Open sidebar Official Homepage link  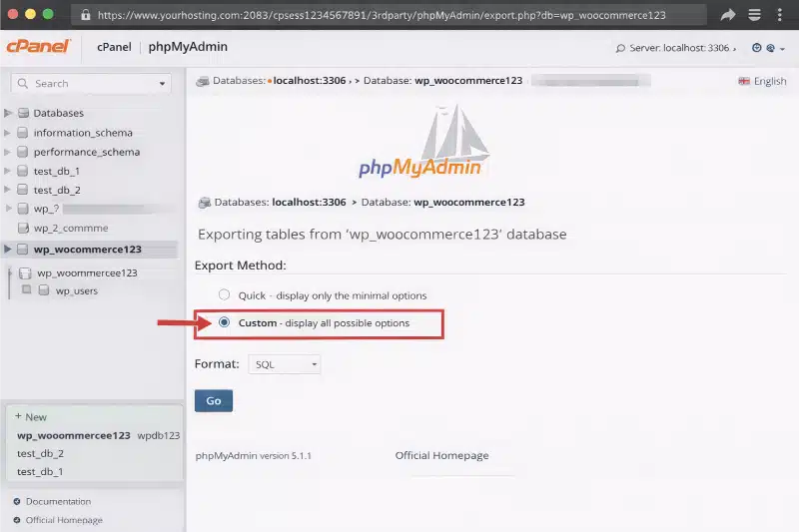64,520
